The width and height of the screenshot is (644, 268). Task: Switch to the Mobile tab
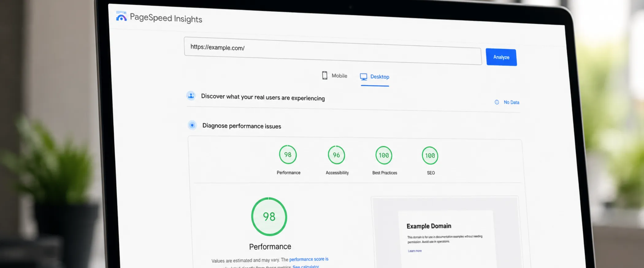[x=334, y=76]
